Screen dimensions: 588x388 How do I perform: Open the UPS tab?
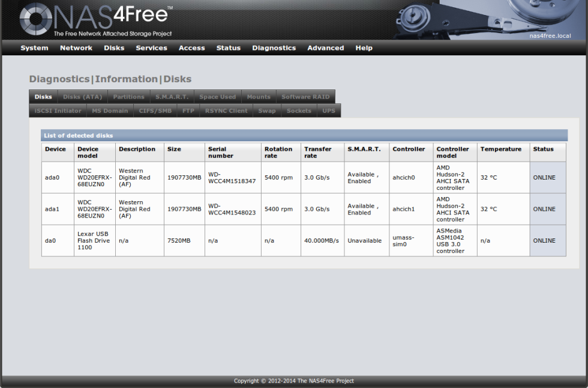pos(329,111)
